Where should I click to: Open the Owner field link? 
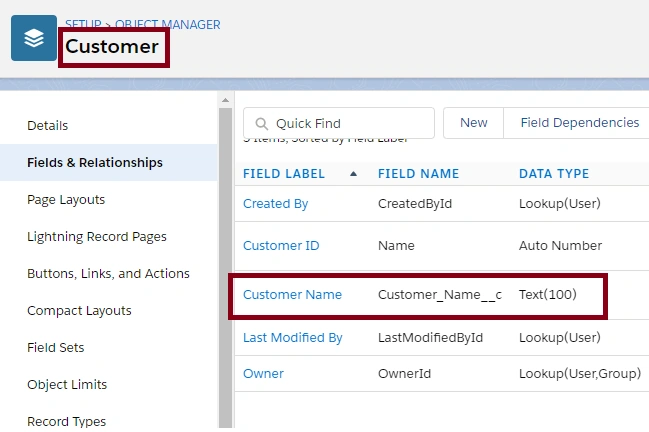pyautogui.click(x=263, y=374)
